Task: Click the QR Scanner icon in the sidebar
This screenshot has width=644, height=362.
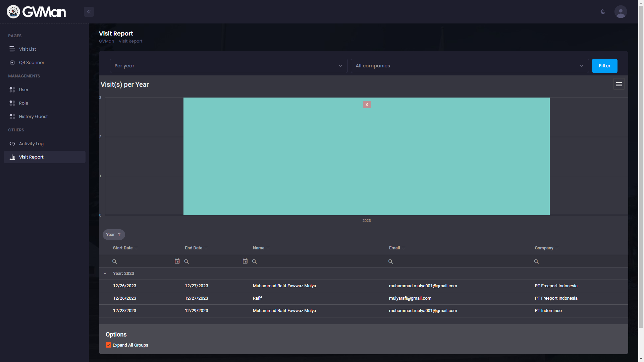Action: pos(12,63)
